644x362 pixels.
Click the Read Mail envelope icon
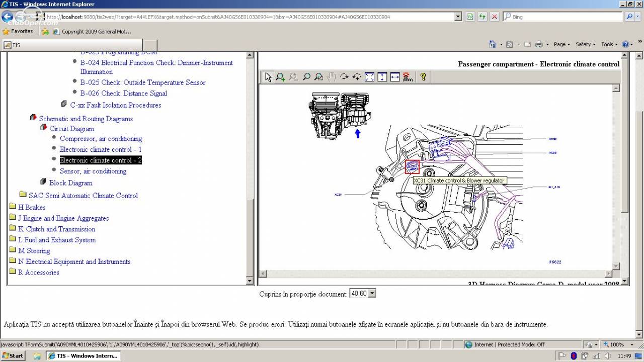527,44
